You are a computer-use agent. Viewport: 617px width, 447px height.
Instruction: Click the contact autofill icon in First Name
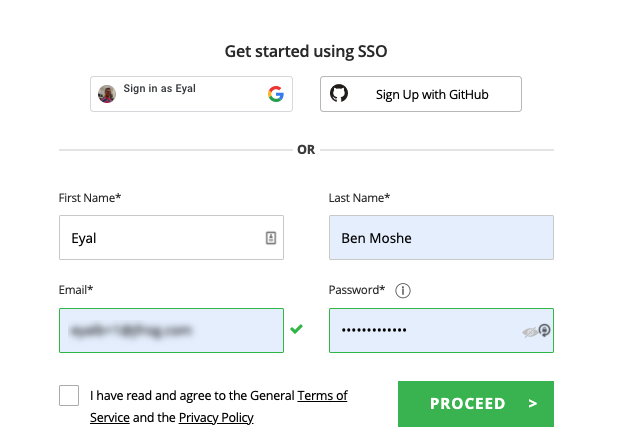[x=270, y=239]
